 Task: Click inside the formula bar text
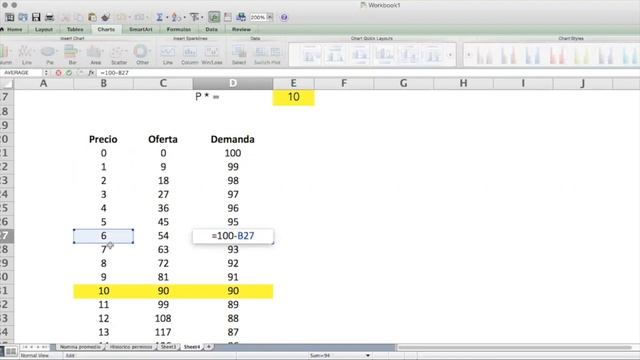pos(114,73)
